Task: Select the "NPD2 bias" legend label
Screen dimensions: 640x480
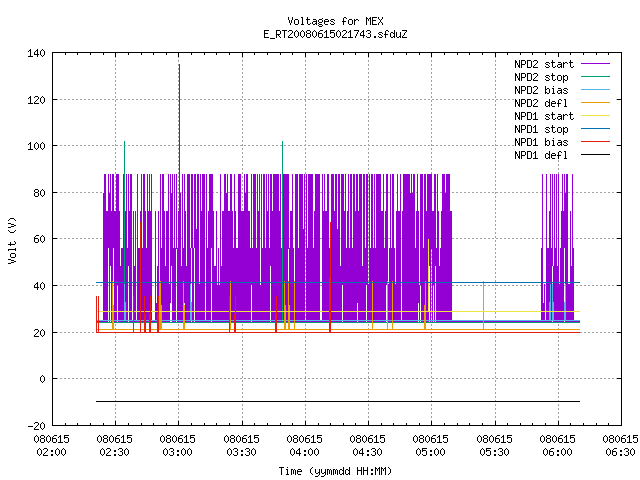Action: (x=541, y=90)
